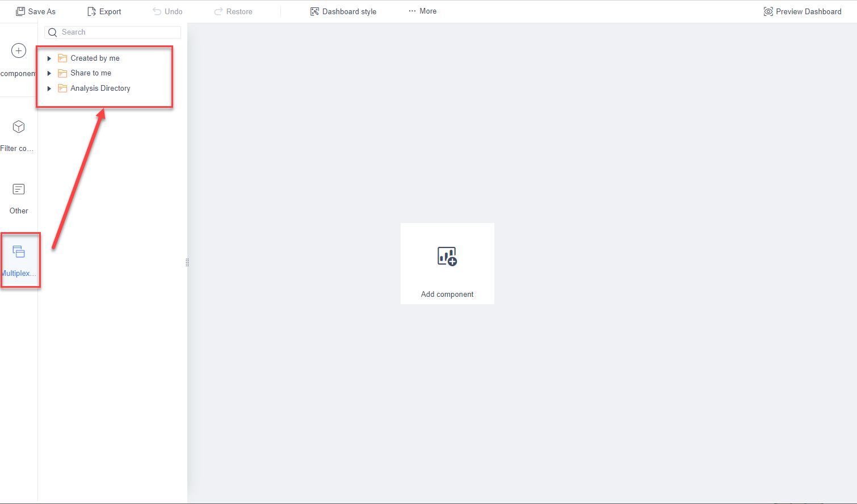The height and width of the screenshot is (504, 857).
Task: Click the panel splitter handle
Action: 187,262
